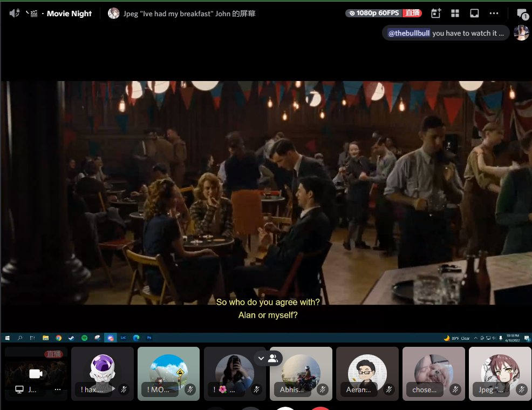
Task: Click the taskbar clock showing 10:18 PM
Action: [513, 338]
